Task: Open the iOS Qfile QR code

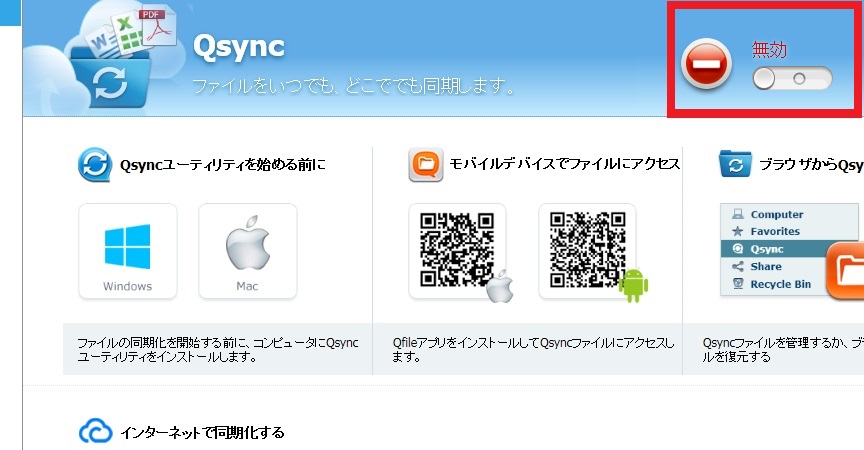Action: tap(457, 251)
